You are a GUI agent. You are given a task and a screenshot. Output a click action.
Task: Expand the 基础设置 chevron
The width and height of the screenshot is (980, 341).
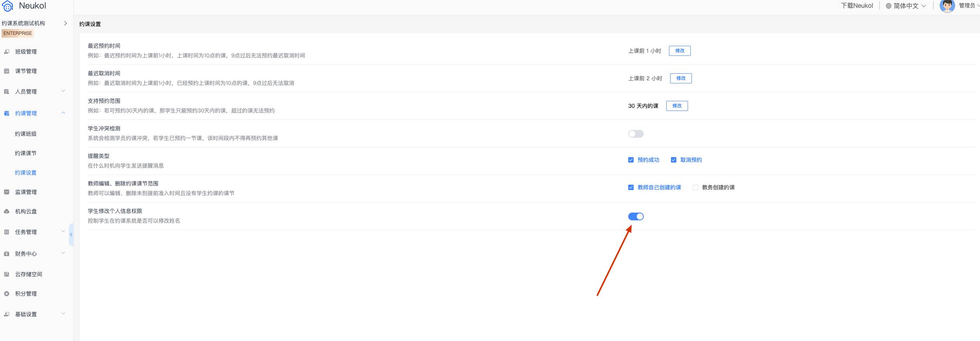coord(63,314)
